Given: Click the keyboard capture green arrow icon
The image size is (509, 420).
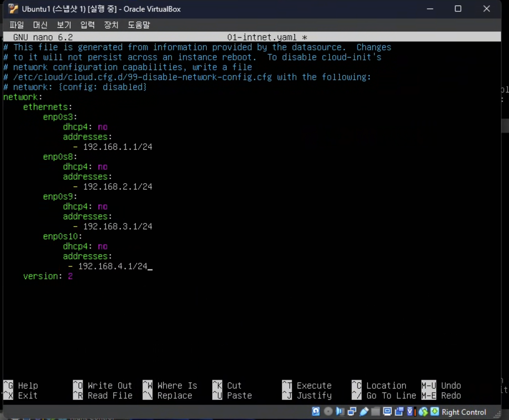Looking at the screenshot, I should pos(435,412).
